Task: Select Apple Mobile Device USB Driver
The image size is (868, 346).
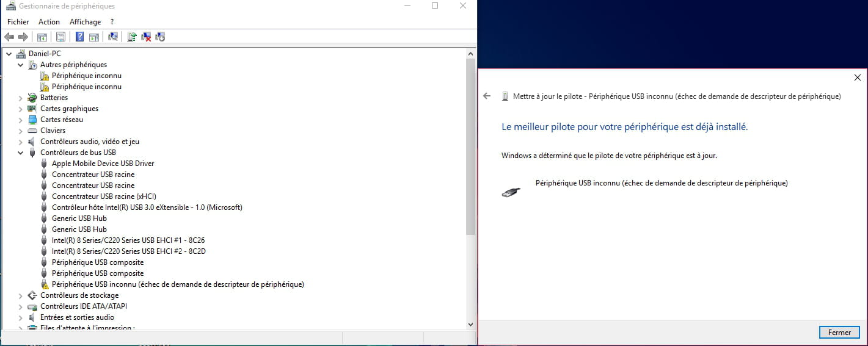Action: (103, 164)
